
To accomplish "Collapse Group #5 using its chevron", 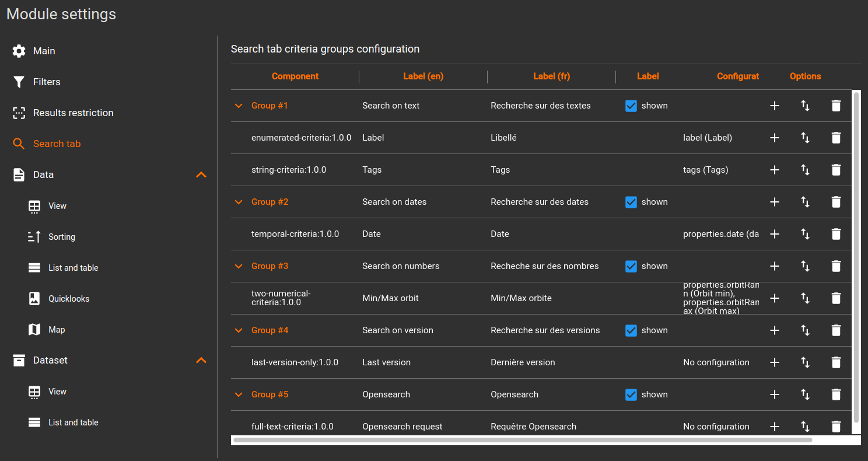I will coord(238,394).
